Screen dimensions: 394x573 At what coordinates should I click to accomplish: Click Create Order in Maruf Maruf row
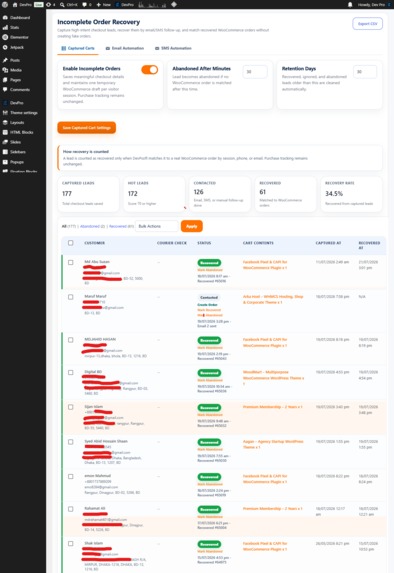point(207,305)
